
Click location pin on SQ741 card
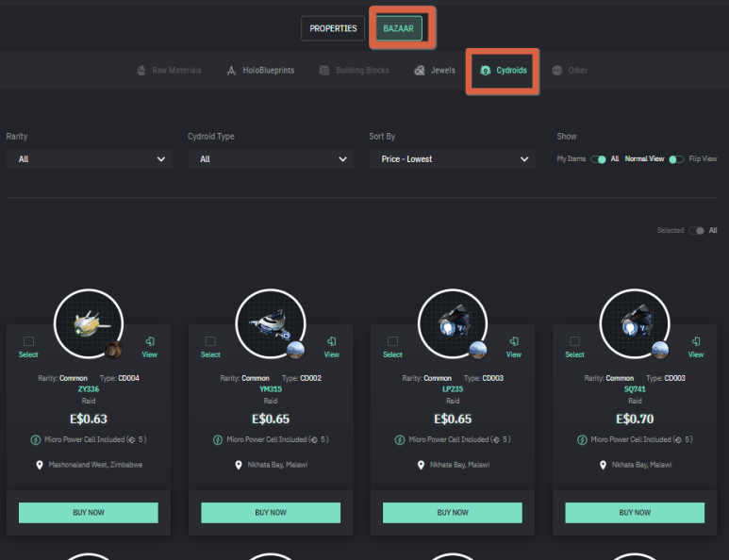[603, 465]
